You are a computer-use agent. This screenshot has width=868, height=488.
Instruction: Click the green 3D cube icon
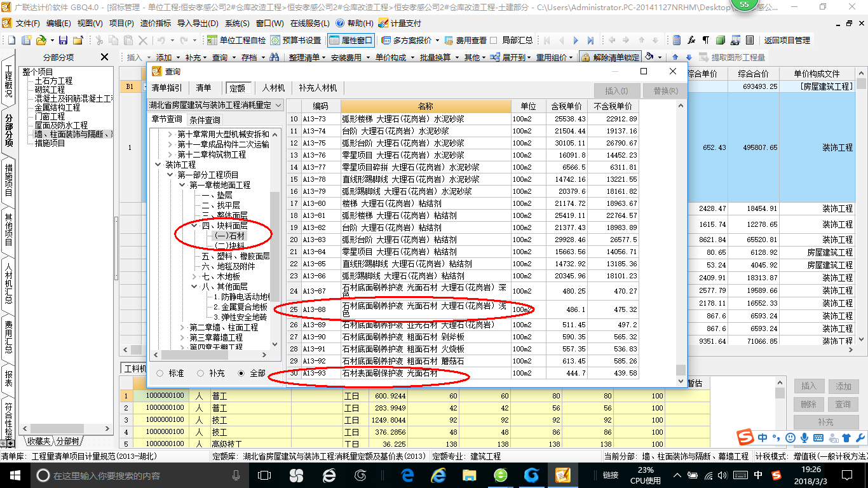point(721,40)
